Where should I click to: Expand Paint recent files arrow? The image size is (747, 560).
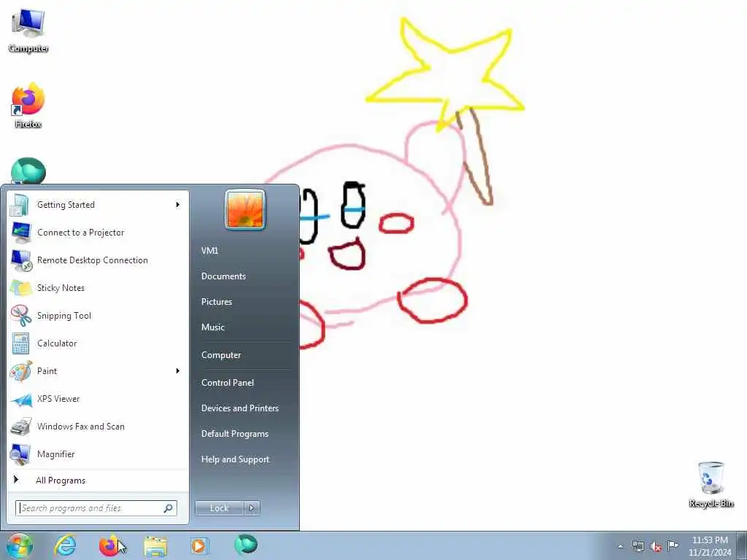click(178, 371)
